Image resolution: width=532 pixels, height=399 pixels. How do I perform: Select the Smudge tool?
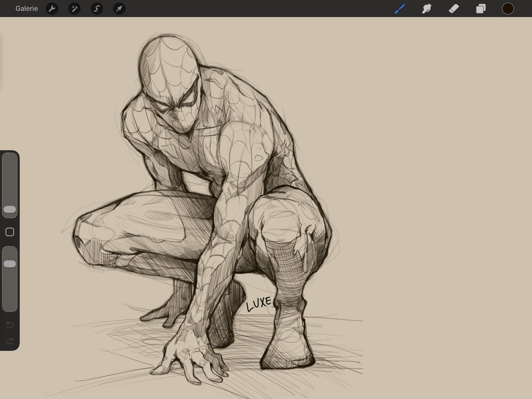pyautogui.click(x=426, y=8)
